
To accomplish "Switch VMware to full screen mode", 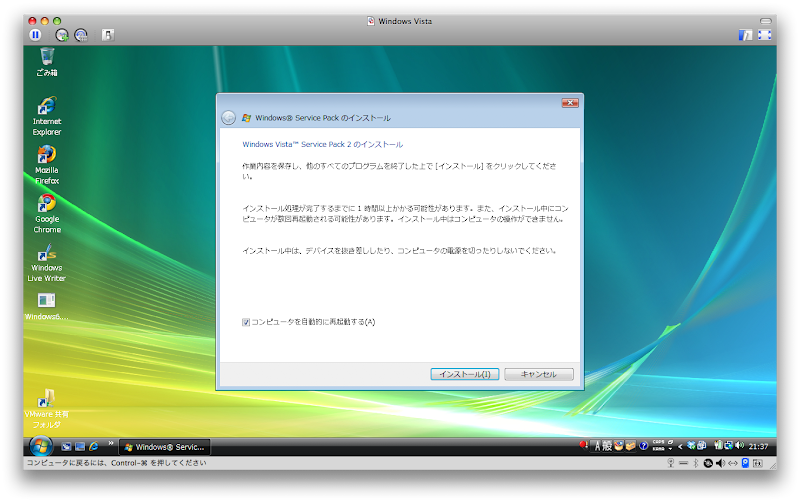I will (x=764, y=35).
